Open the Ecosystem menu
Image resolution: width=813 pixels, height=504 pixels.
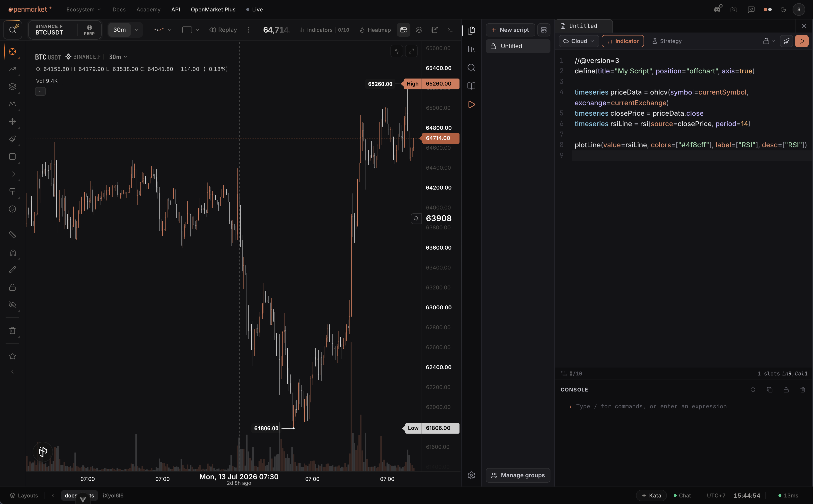(83, 9)
